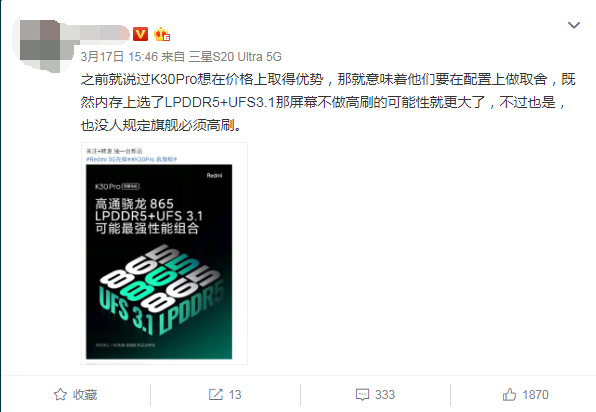596x412 pixels.
Task: Expand the post options chevron at top right
Action: [x=574, y=25]
